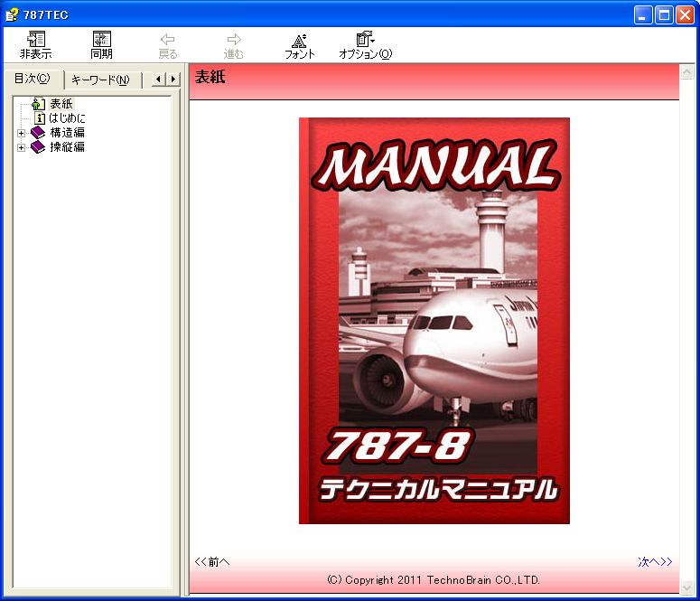Click the 構造編 purple book icon
Viewport: 700px width, 601px height.
pos(38,132)
